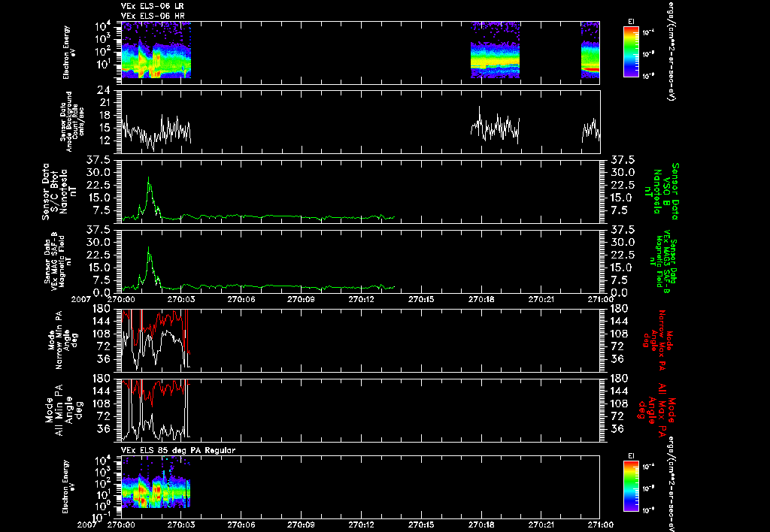
Task: Click the "270:09" label on the 85 deg PA time axis
Action: click(x=301, y=524)
